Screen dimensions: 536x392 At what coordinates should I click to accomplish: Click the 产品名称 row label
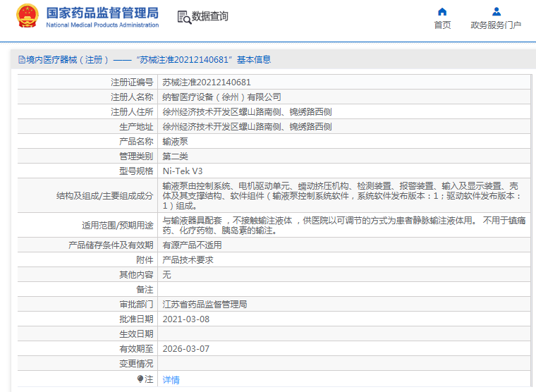(x=136, y=142)
